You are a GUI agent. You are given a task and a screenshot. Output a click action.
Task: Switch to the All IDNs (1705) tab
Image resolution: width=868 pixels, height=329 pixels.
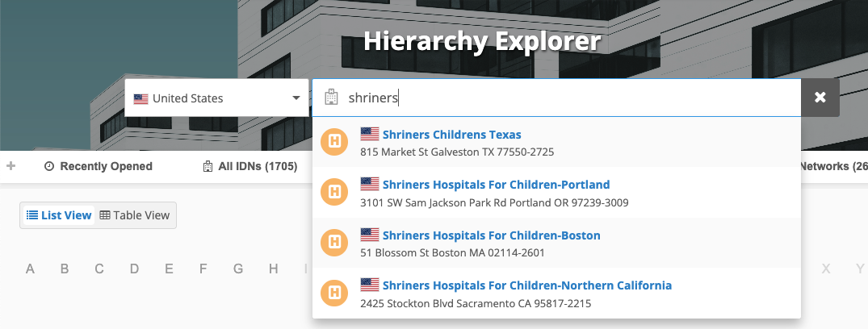point(250,166)
